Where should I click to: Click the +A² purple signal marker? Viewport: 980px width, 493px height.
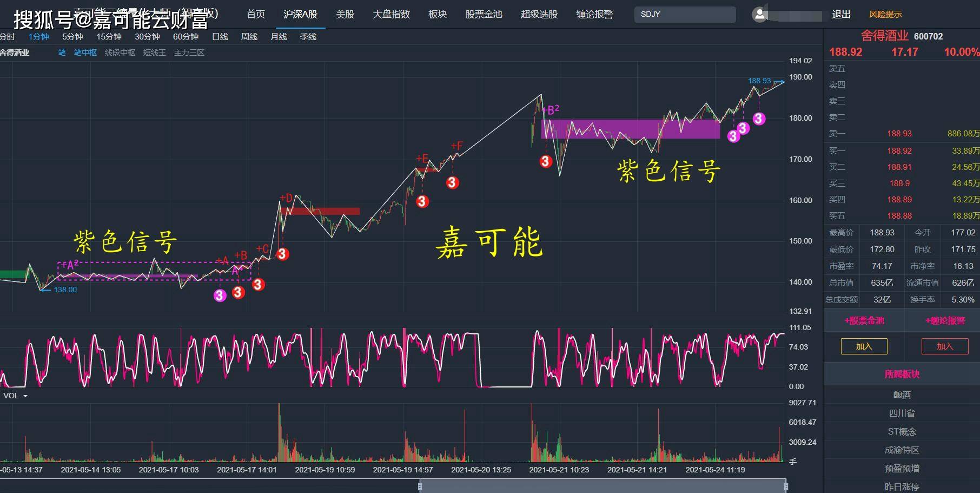(70, 265)
